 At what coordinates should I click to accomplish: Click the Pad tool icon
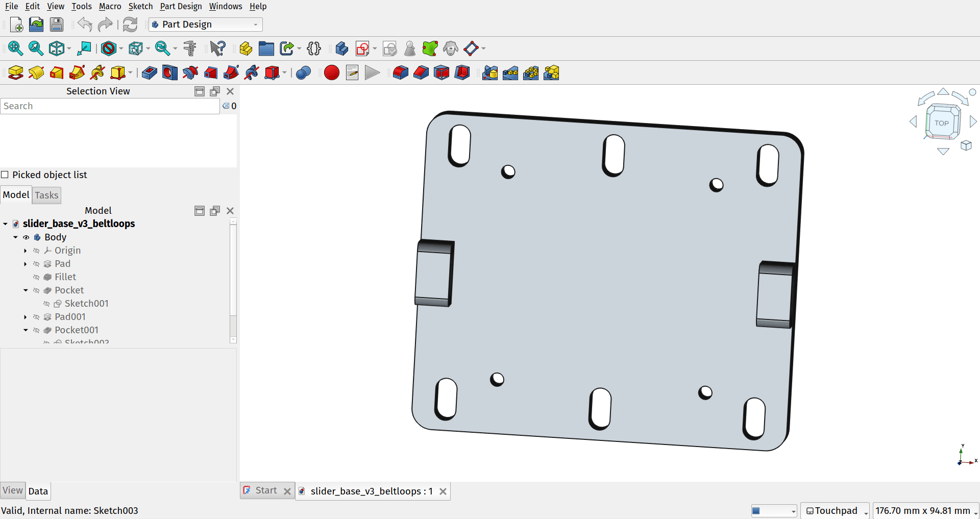coord(16,73)
